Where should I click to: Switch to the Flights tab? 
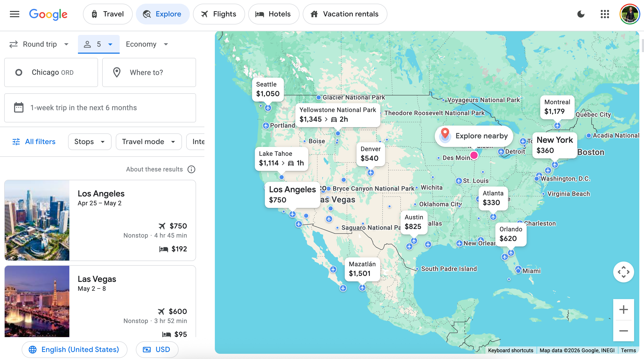click(x=219, y=14)
